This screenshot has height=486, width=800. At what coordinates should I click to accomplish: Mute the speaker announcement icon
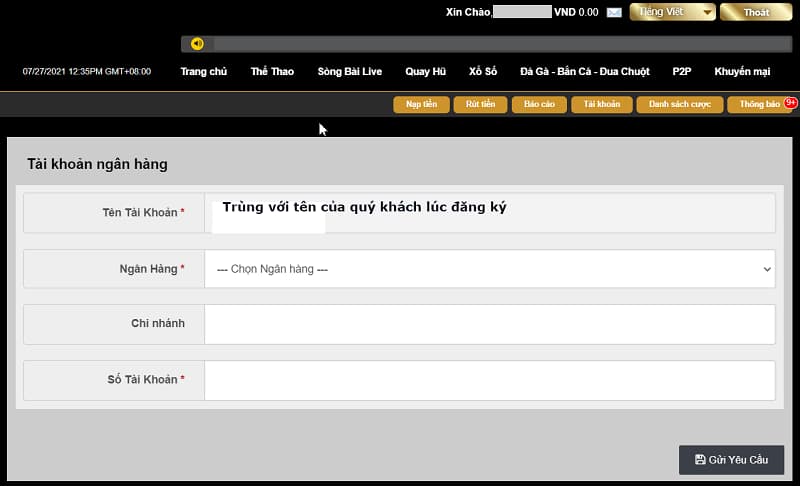[x=197, y=44]
